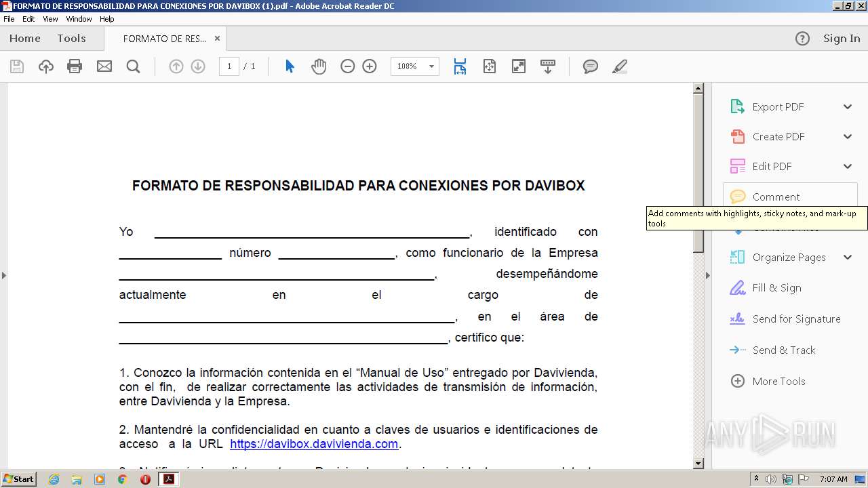Expand the left navigation pane arrow
The height and width of the screenshot is (488, 868).
click(4, 275)
